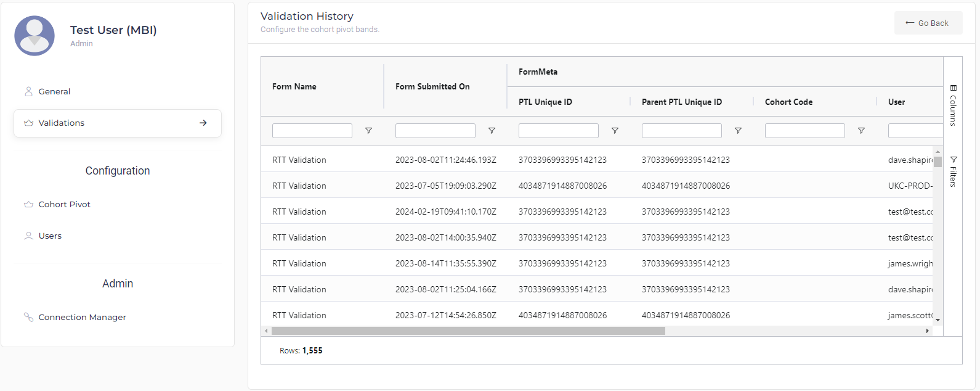Viewport: 980px width, 391px height.
Task: Click filter icon for PTL Unique ID
Action: pos(615,131)
